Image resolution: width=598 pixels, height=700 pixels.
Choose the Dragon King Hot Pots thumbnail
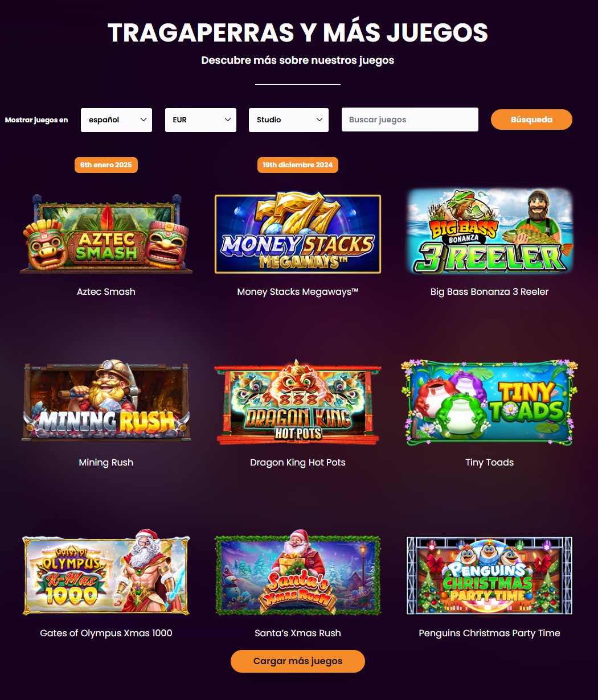(298, 402)
